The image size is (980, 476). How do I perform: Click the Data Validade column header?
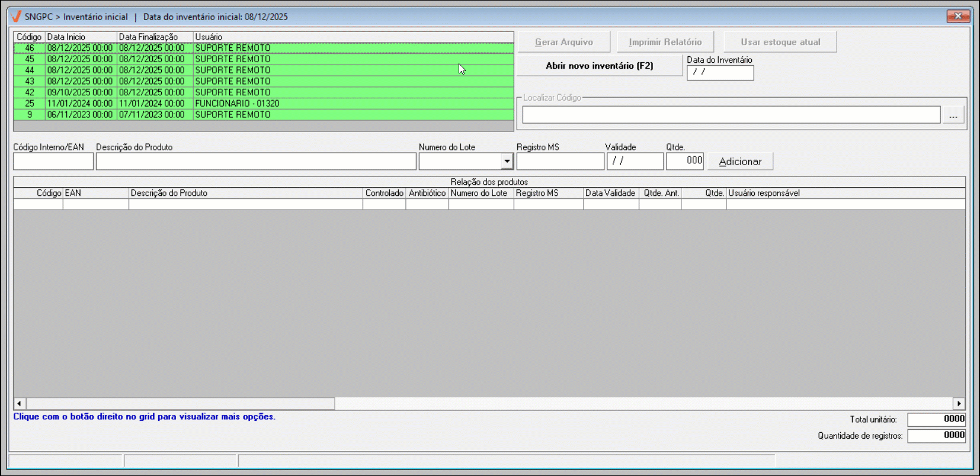click(610, 193)
